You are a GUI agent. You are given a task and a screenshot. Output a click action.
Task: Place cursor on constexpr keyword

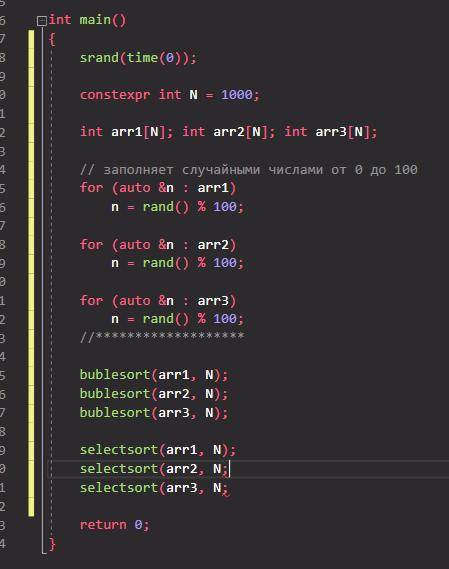tap(115, 95)
